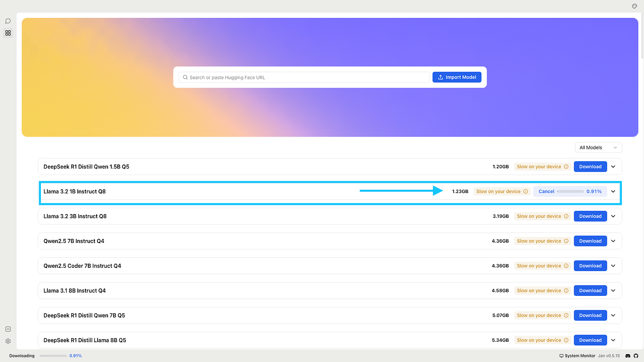The image size is (644, 362).
Task: Click the info icon on Llama 3.1 8B Instruct Q4
Action: click(x=566, y=291)
